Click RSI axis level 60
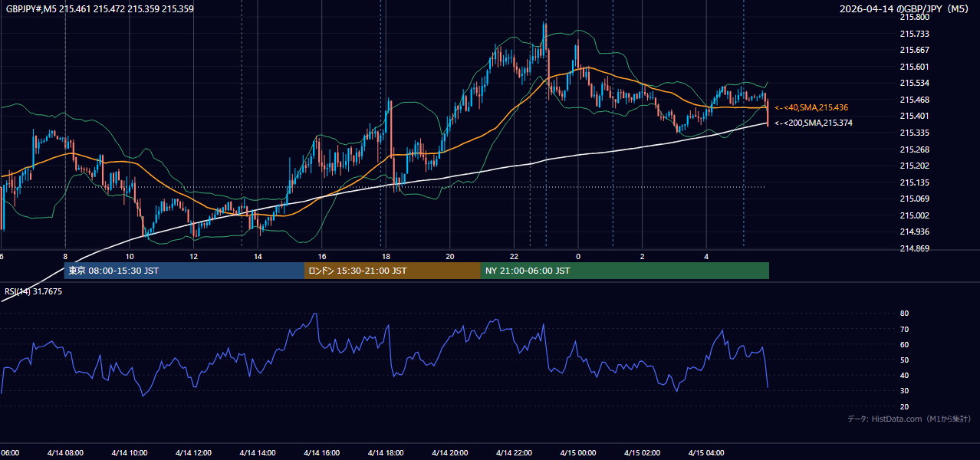The width and height of the screenshot is (980, 460). coord(904,344)
